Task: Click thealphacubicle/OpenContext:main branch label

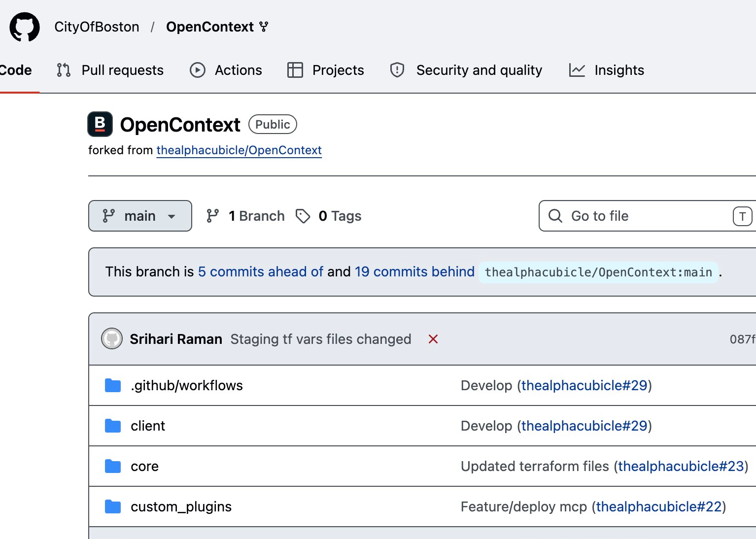Action: 598,272
